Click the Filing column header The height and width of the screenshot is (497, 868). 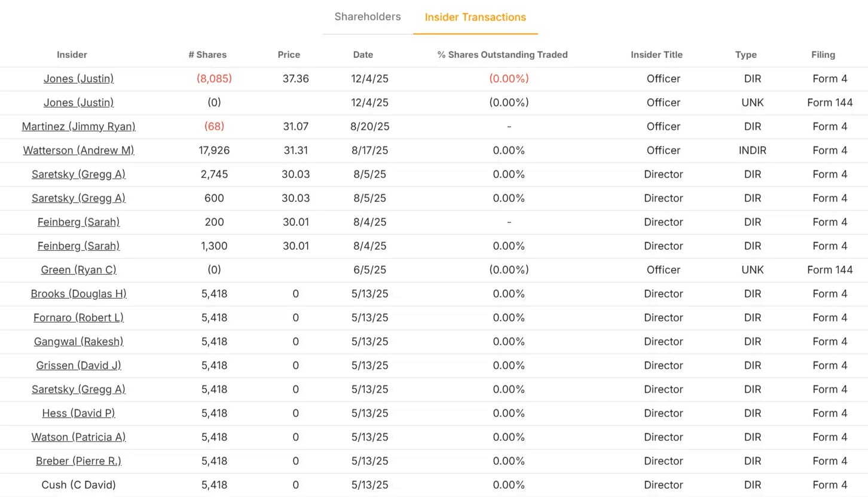(823, 54)
